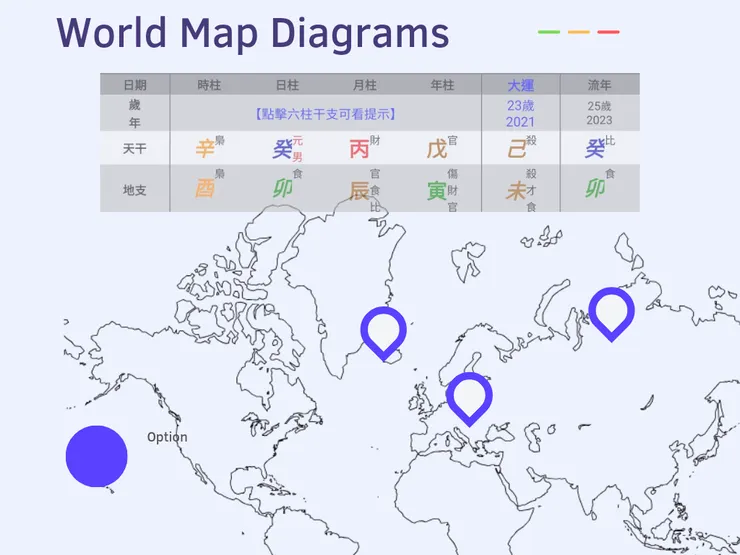The height and width of the screenshot is (555, 740).
Task: Click the 25歲 2023 cell
Action: 599,113
